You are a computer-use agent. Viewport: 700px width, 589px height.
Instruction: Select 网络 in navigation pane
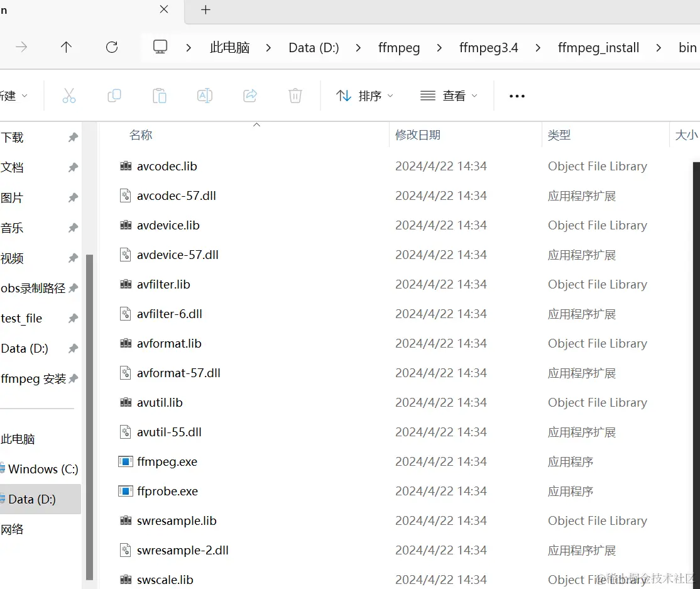tap(12, 529)
